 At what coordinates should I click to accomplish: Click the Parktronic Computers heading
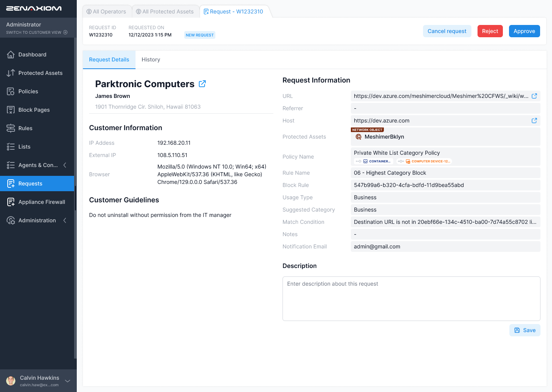point(145,84)
